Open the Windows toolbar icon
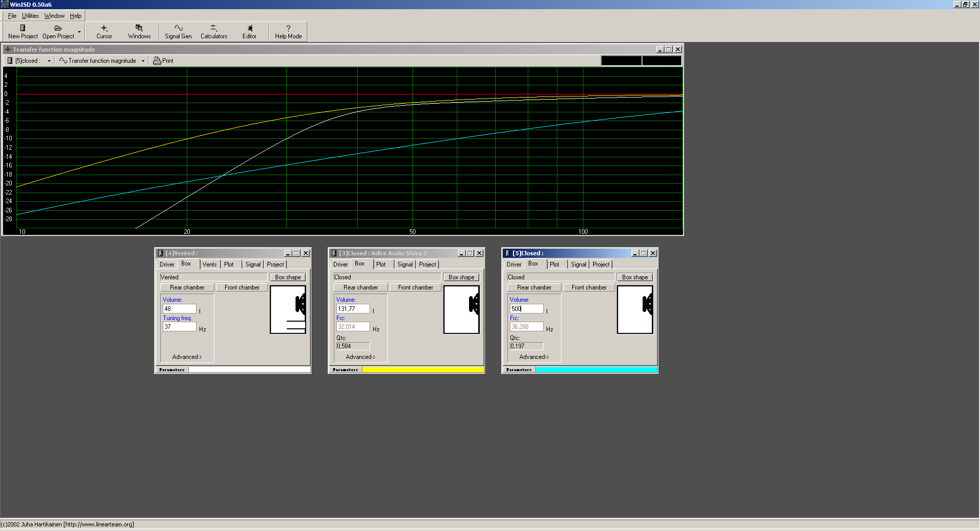Image resolution: width=980 pixels, height=531 pixels. [139, 29]
